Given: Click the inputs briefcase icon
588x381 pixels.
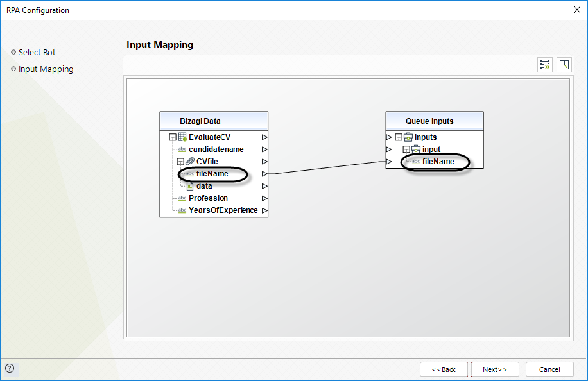Looking at the screenshot, I should [408, 137].
